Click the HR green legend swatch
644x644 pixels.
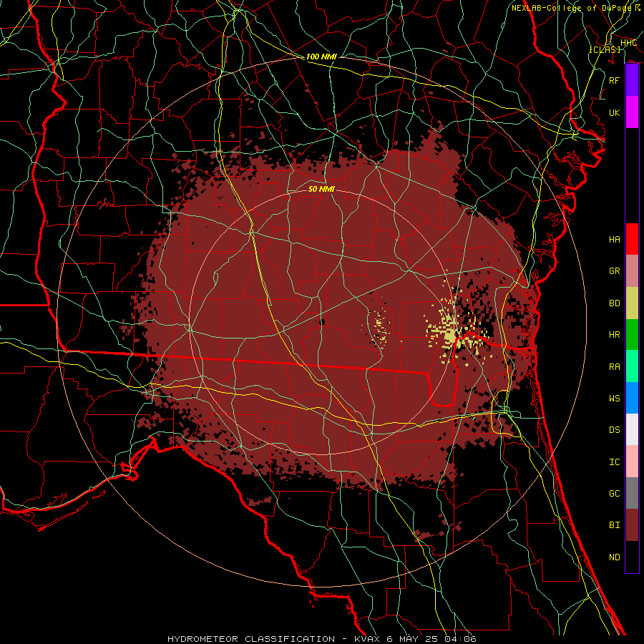click(x=632, y=334)
